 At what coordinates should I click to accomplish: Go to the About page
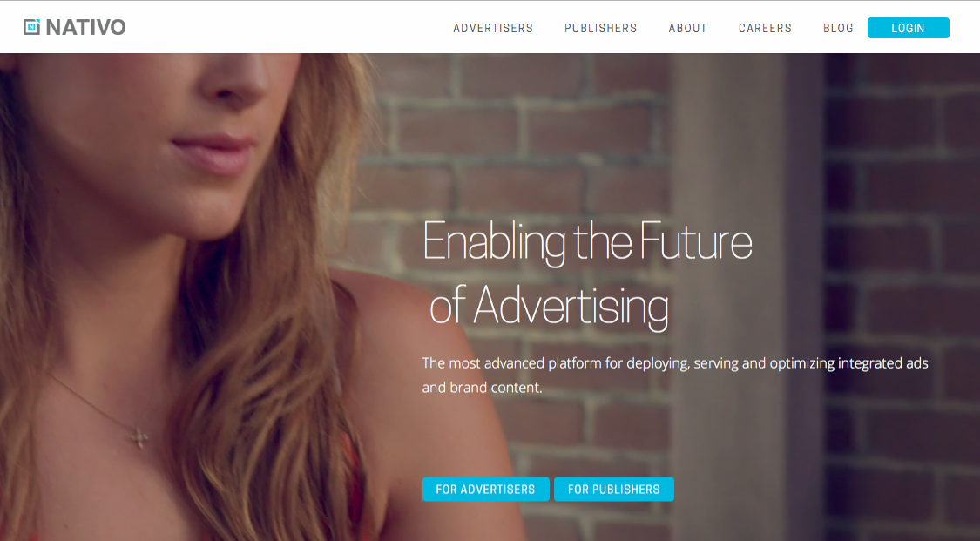tap(687, 28)
